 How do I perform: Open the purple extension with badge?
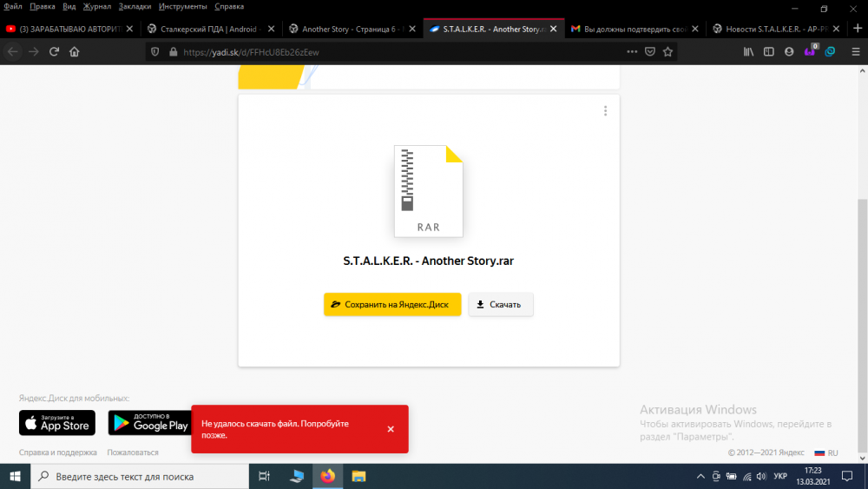pos(810,51)
